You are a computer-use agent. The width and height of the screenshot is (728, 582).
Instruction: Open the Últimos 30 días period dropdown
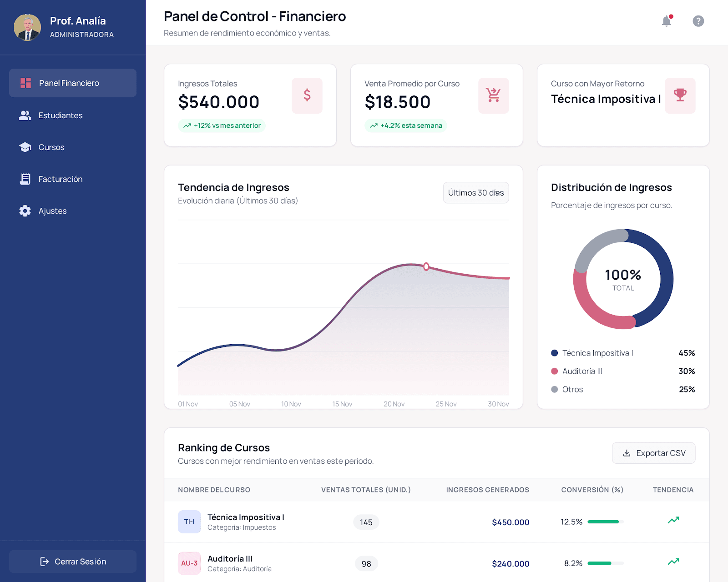tap(476, 193)
